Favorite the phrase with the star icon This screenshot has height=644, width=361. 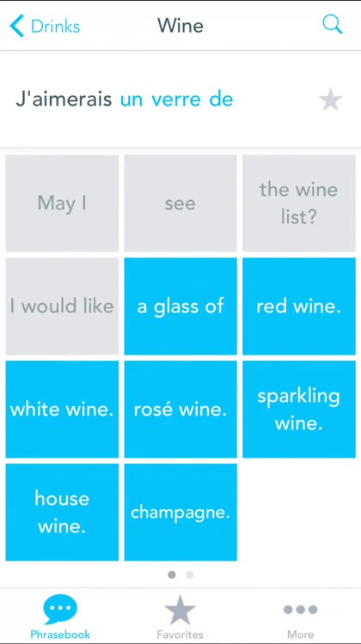(331, 100)
